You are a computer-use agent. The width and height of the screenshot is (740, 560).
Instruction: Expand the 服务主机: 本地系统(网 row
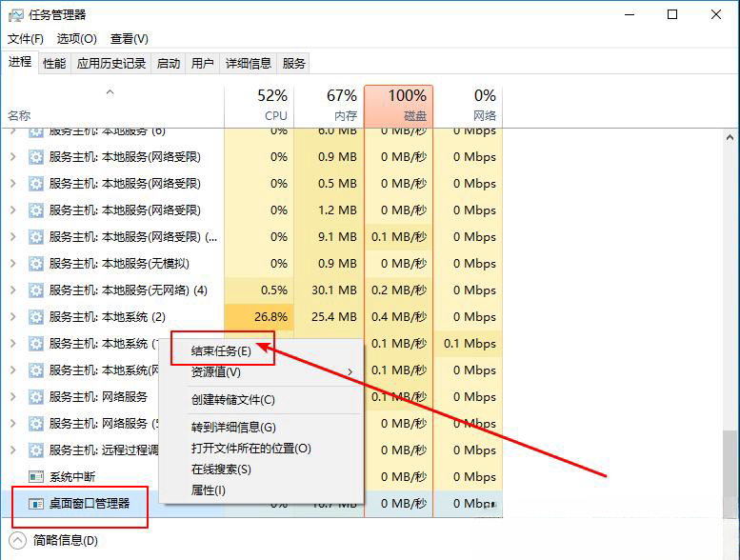[13, 370]
